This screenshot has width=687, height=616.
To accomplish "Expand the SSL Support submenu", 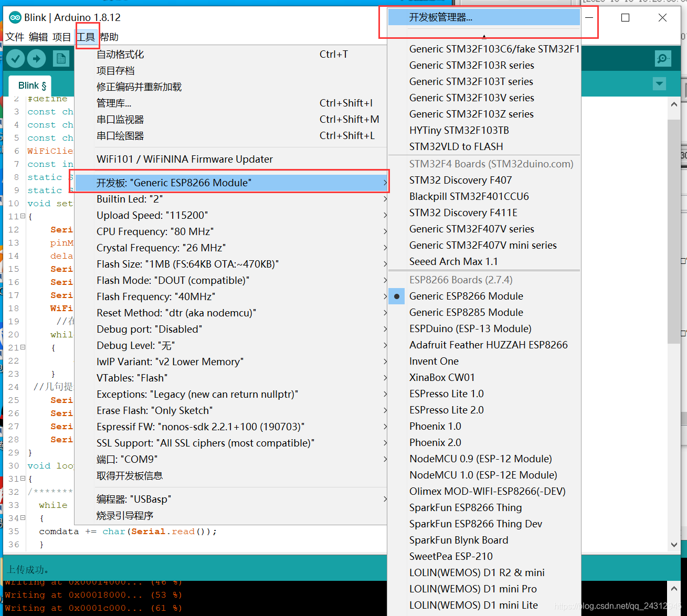I will [x=231, y=443].
